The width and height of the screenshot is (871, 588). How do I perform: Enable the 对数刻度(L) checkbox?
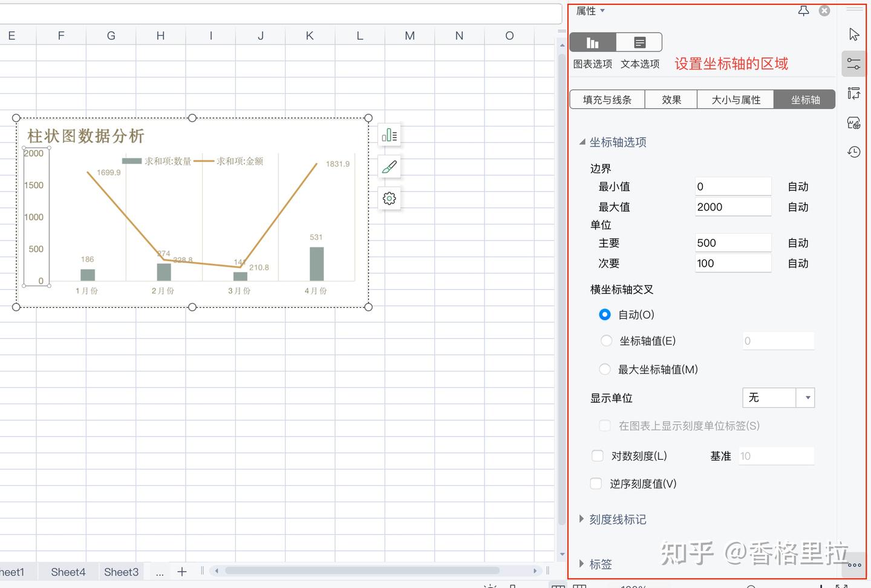pos(598,456)
